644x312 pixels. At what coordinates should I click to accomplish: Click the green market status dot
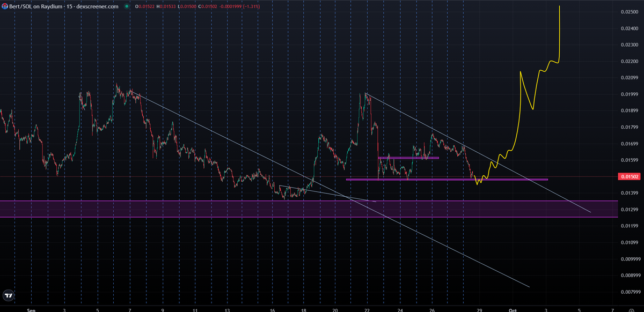tap(126, 6)
